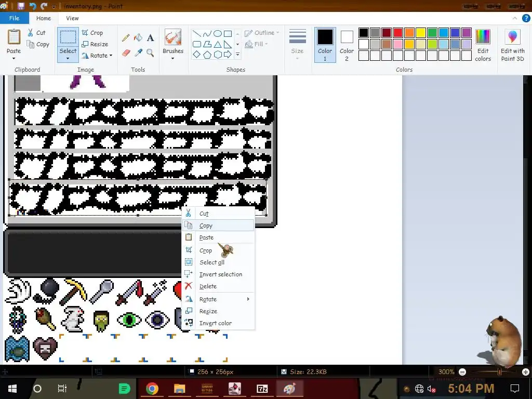Open the Select dropdown arrow
The height and width of the screenshot is (399, 532).
[x=68, y=58]
